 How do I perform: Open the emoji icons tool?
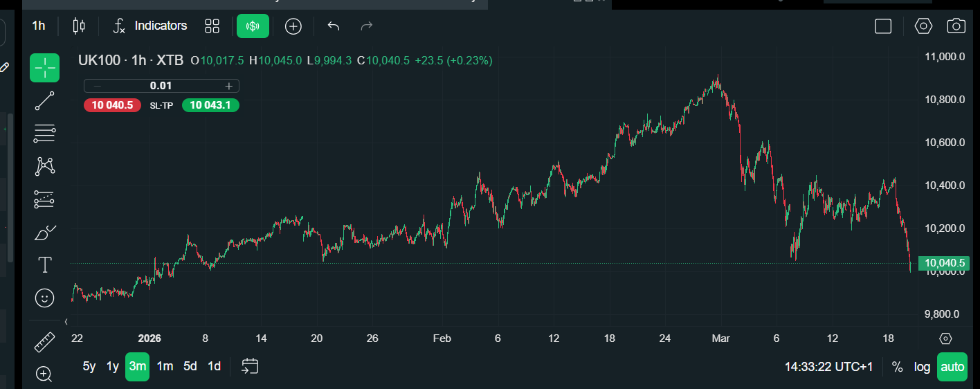coord(44,298)
